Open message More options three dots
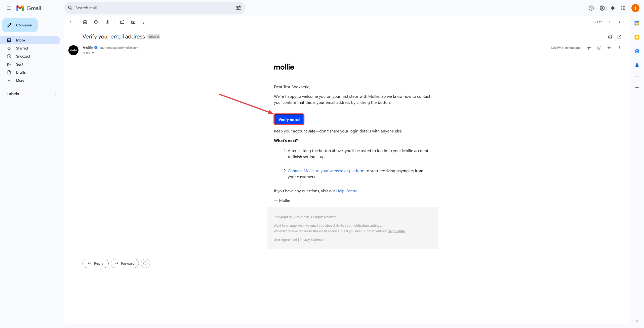This screenshot has height=328, width=644. tap(619, 48)
